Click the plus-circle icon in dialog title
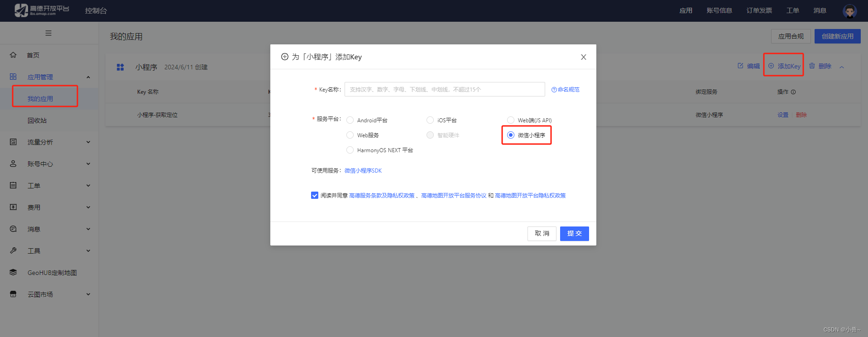This screenshot has height=337, width=868. click(x=285, y=57)
